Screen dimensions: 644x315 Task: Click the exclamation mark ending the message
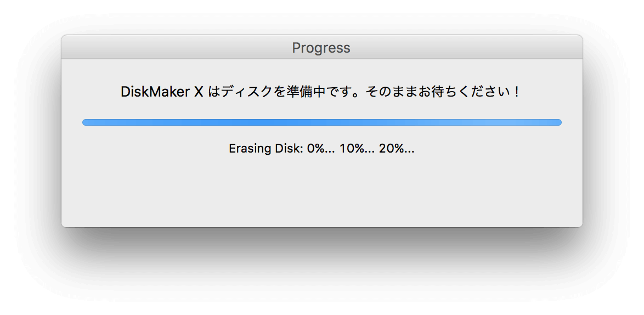tap(516, 92)
